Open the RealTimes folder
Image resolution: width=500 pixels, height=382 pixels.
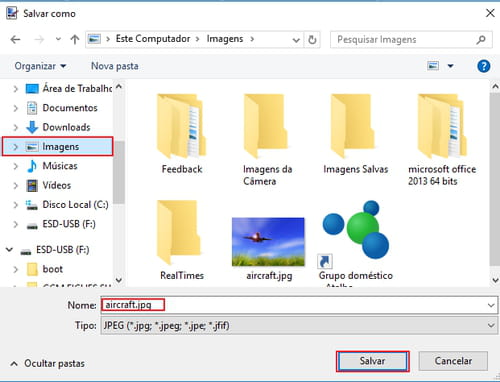[x=182, y=240]
